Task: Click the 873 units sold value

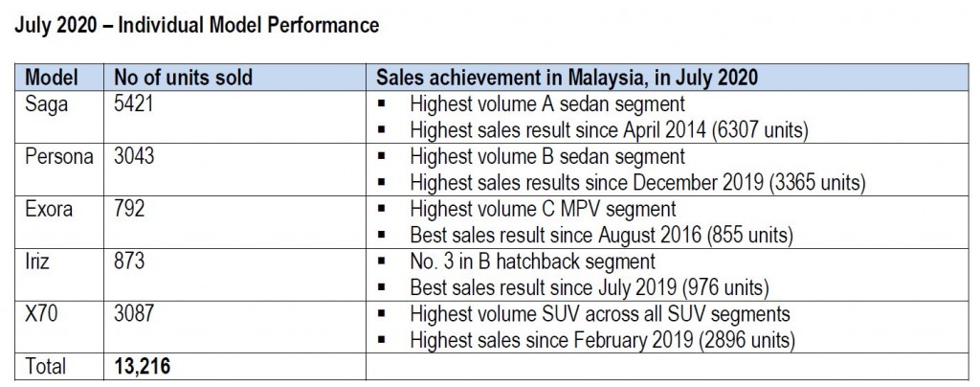Action: 129,262
